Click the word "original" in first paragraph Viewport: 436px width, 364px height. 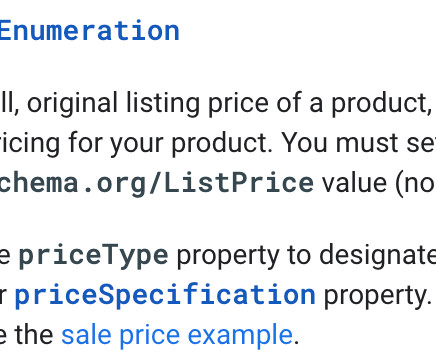click(72, 103)
